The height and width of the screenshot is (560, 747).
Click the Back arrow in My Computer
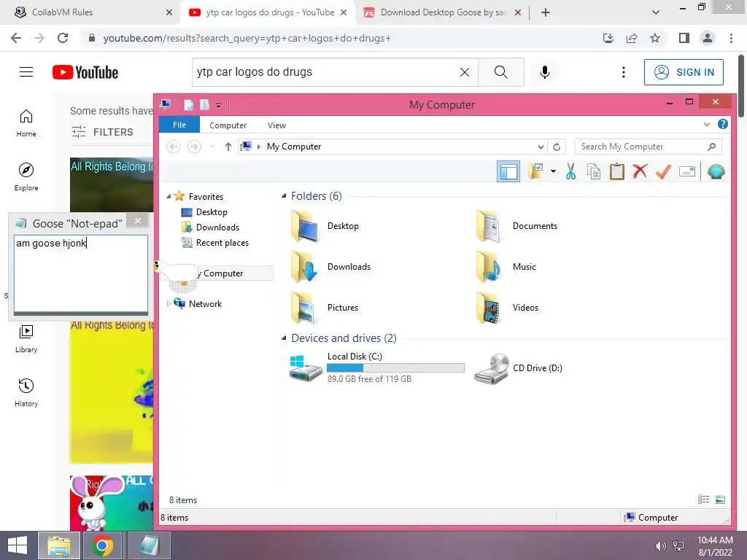point(174,147)
